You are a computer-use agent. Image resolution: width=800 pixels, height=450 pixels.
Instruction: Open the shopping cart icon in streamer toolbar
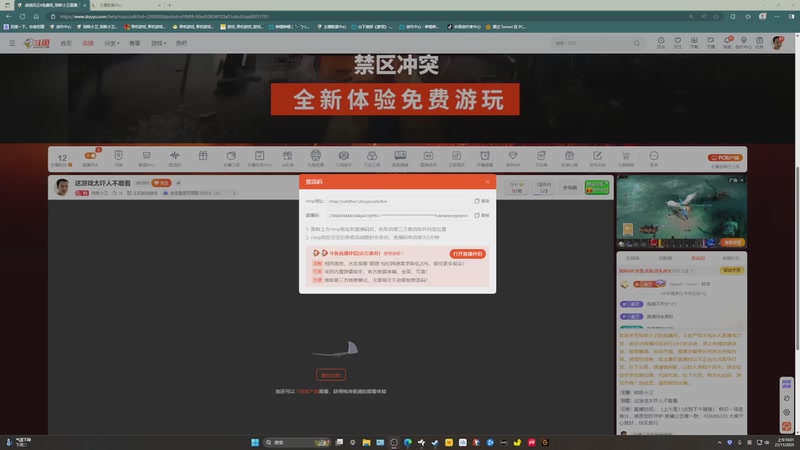point(626,158)
